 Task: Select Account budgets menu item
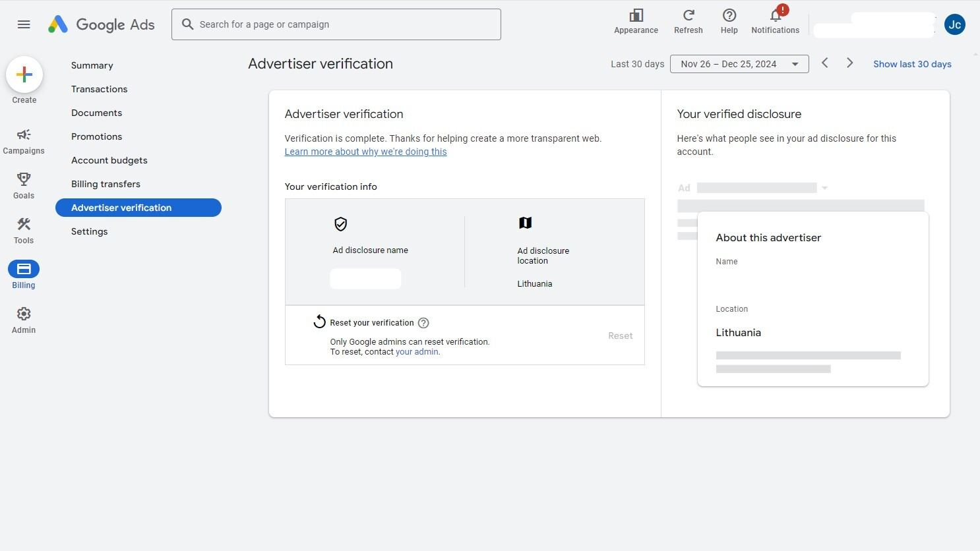(x=109, y=160)
